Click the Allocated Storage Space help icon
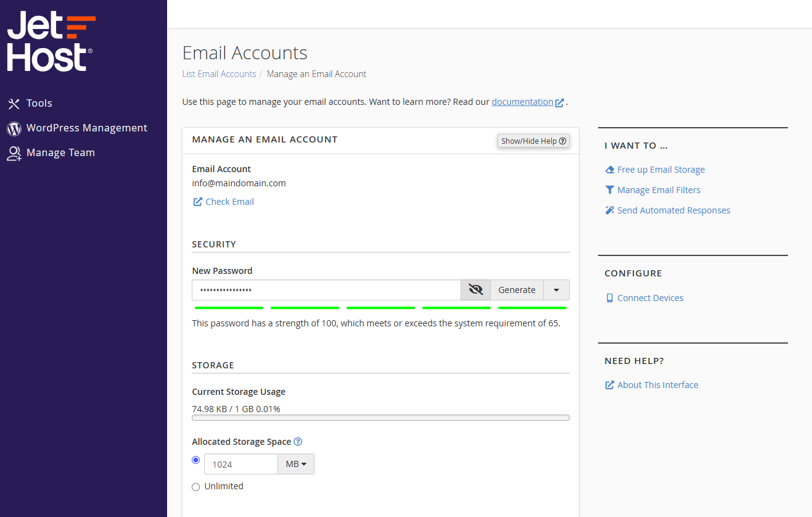Image resolution: width=812 pixels, height=517 pixels. (x=298, y=442)
